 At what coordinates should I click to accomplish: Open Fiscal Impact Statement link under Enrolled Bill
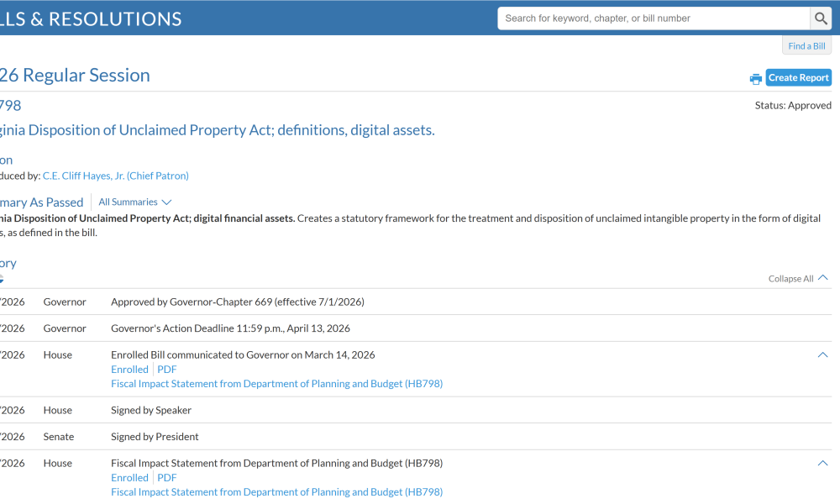coord(276,384)
